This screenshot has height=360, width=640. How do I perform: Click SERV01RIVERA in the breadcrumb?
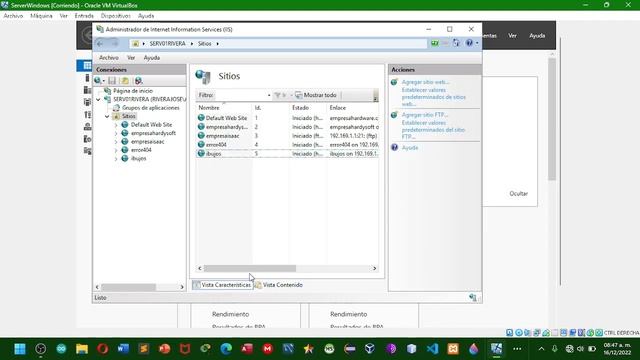(x=167, y=44)
